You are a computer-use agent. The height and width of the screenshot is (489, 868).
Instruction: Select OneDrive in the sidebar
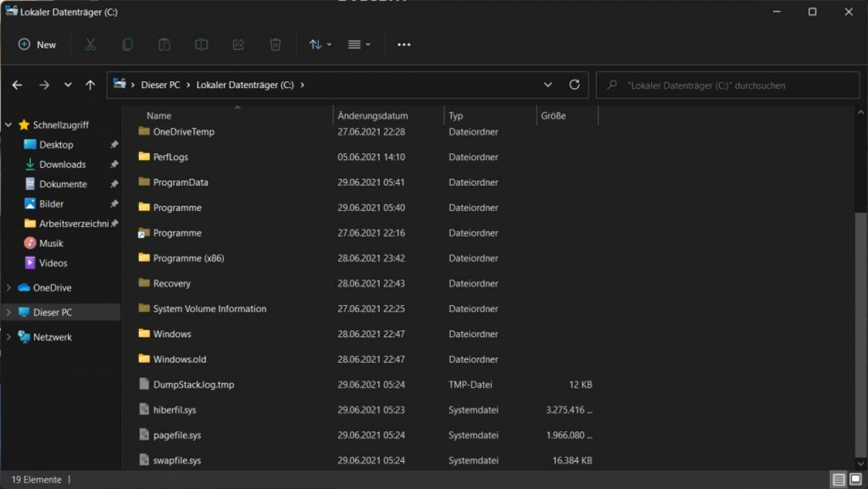coord(52,288)
